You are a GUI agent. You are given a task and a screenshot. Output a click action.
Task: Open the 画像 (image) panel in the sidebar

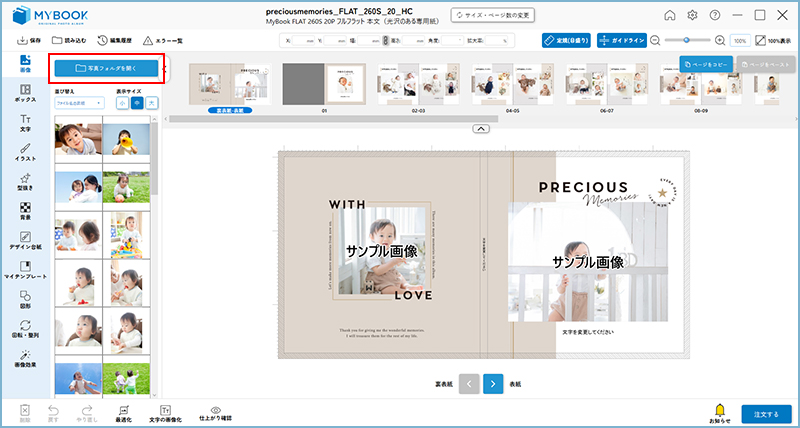click(x=25, y=64)
